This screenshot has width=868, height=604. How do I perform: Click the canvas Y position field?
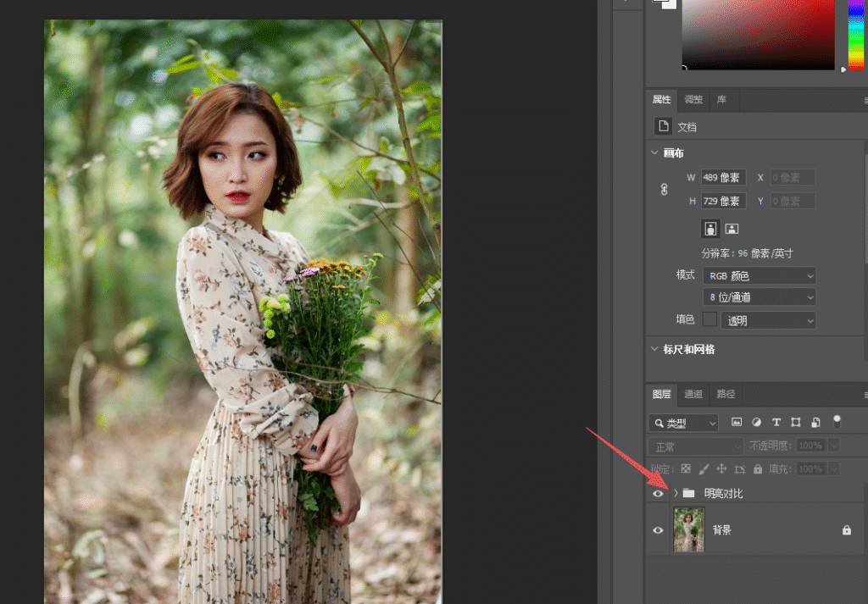[x=793, y=201]
